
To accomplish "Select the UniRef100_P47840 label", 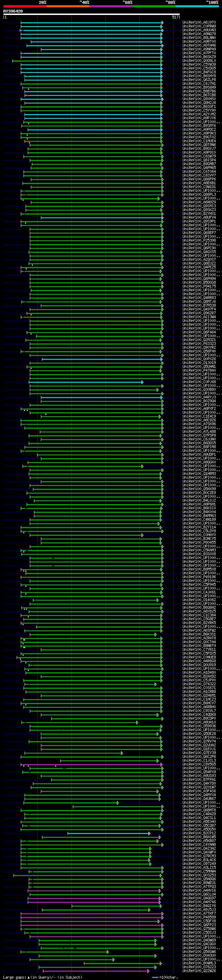I will (x=199, y=370).
